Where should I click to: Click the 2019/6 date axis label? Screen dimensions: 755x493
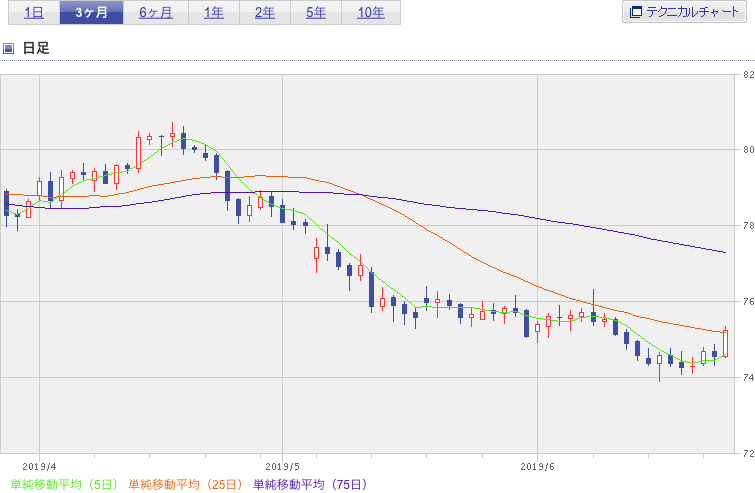[x=537, y=467]
